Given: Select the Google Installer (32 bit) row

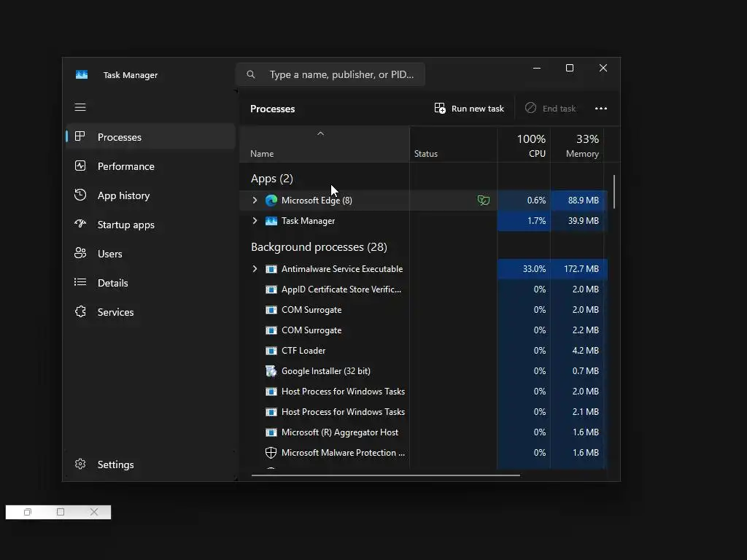Looking at the screenshot, I should [x=424, y=371].
